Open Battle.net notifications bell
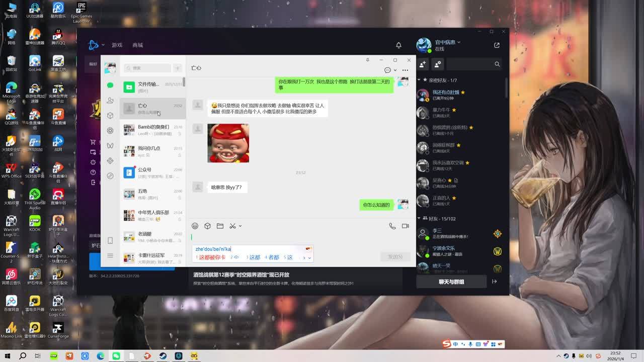The width and height of the screenshot is (644, 362). tap(398, 45)
